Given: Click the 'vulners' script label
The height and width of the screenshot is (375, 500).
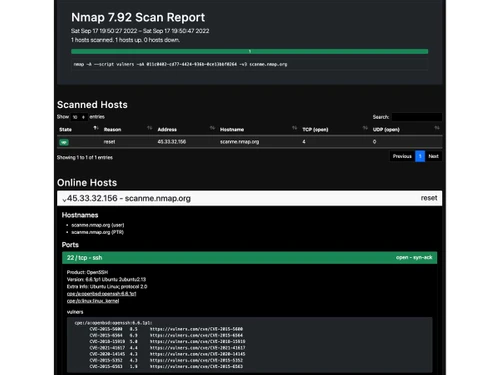Looking at the screenshot, I should 75,312.
